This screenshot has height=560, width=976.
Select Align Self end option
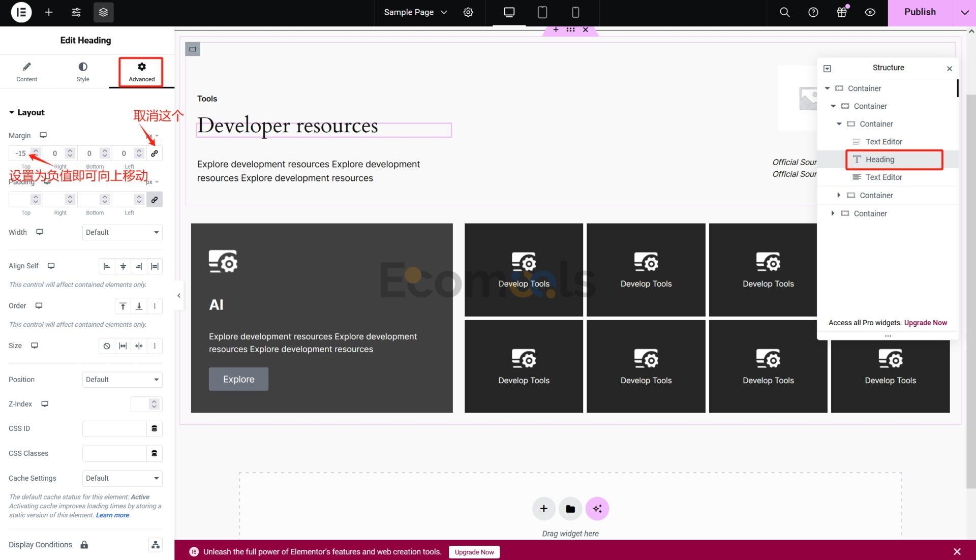[x=139, y=266]
